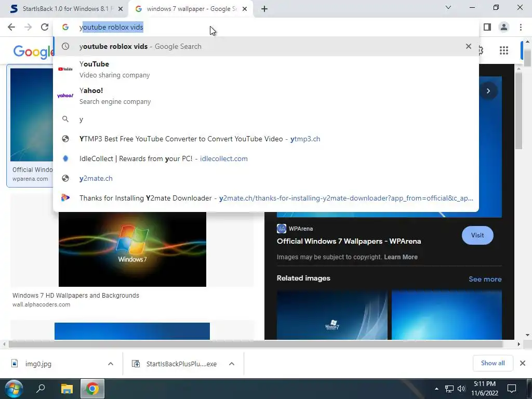Screen dimensions: 532x399
Task: Click See more related images
Action: coord(485,279)
